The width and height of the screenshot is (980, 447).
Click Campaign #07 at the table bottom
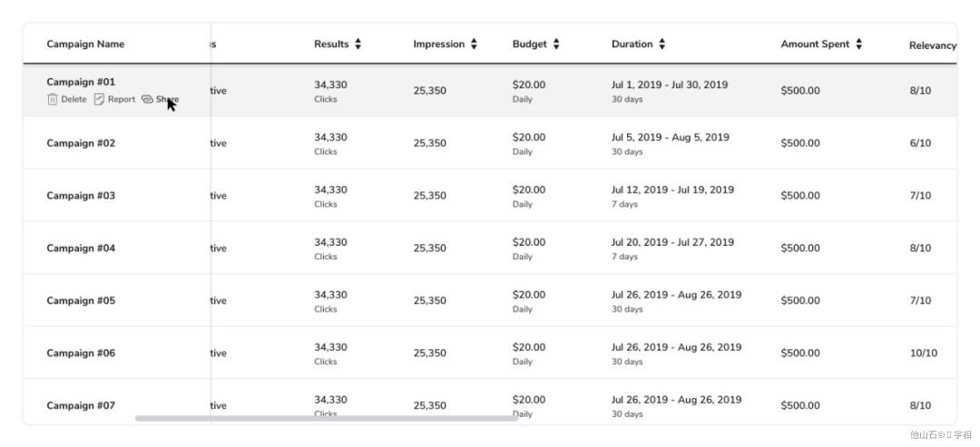82,405
